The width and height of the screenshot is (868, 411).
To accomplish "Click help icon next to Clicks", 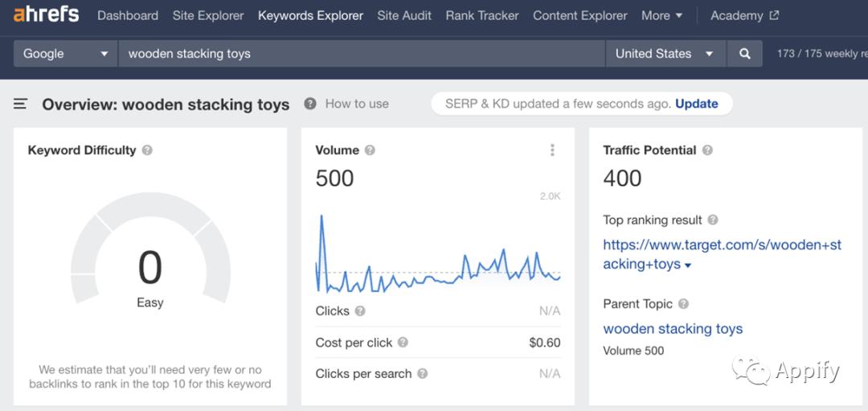I will click(360, 311).
